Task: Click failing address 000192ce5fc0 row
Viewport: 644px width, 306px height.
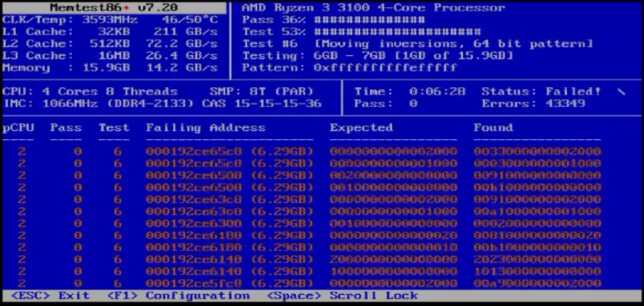Action: click(229, 283)
